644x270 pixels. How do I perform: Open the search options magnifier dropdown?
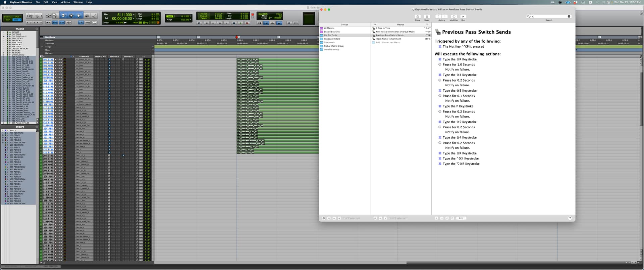(x=529, y=16)
